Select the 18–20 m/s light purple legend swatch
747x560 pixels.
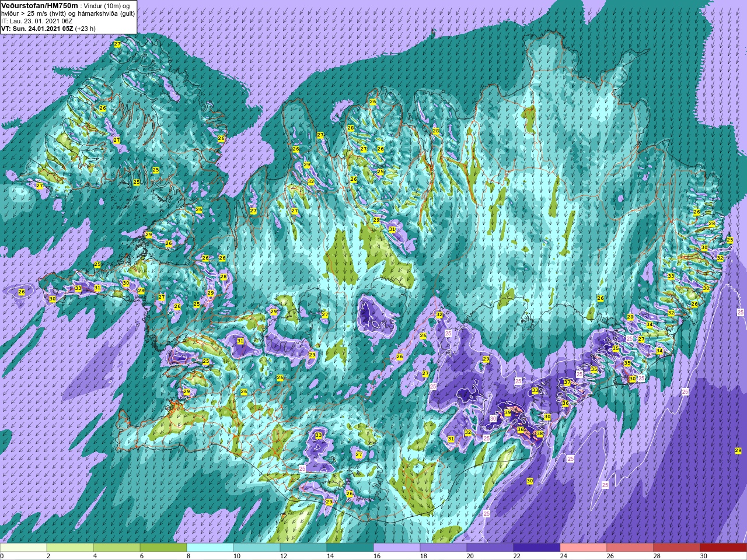[444, 548]
